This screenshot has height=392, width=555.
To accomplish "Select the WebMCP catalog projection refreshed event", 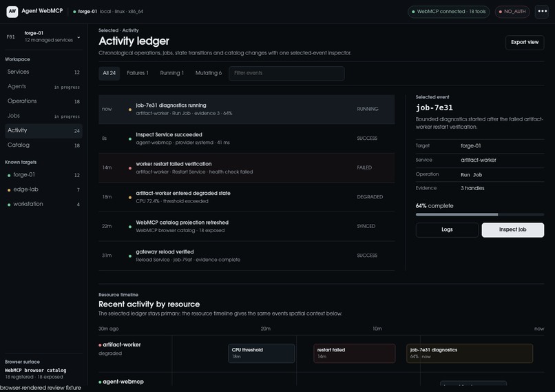I will 247,226.
